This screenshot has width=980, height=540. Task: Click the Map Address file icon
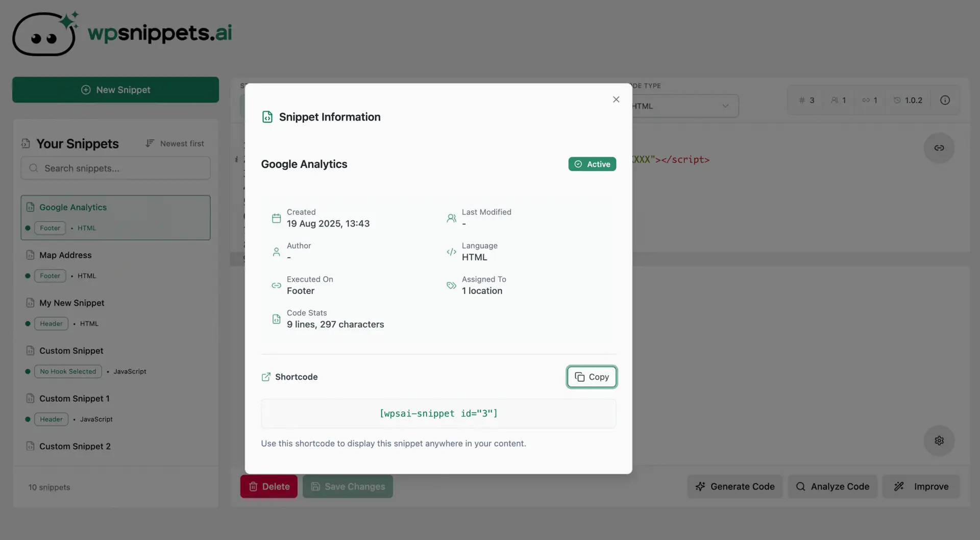pyautogui.click(x=30, y=255)
